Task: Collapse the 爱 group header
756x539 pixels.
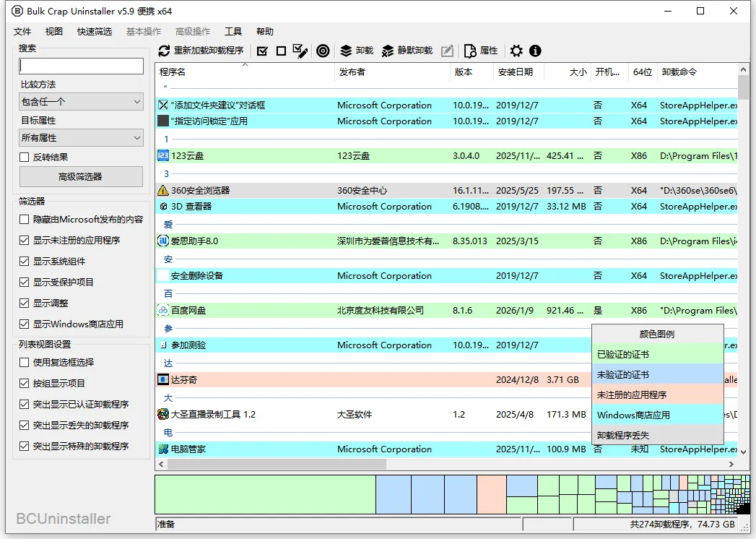Action: 168,225
